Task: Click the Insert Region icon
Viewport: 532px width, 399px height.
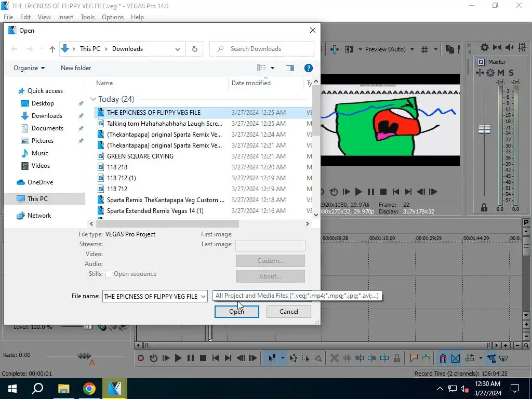Action: point(426,358)
